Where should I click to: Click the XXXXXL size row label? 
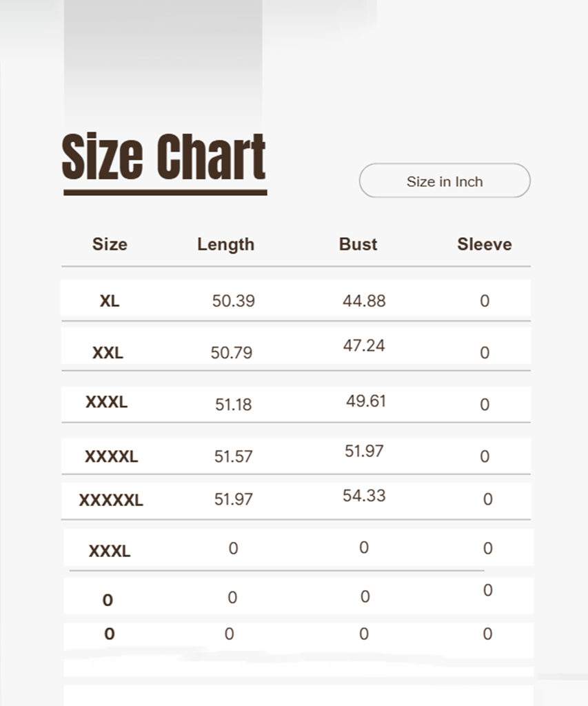coord(111,500)
